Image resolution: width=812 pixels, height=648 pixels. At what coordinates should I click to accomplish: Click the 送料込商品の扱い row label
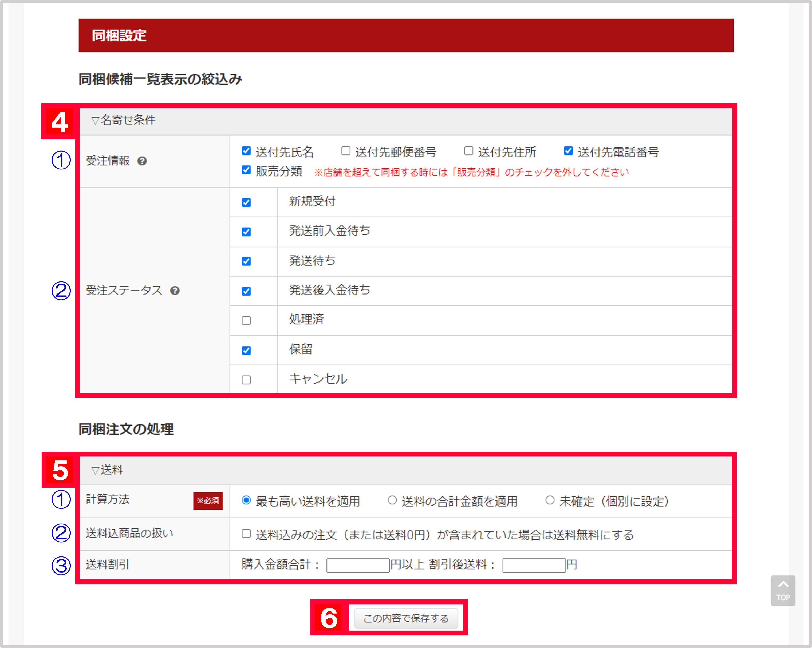pos(129,533)
